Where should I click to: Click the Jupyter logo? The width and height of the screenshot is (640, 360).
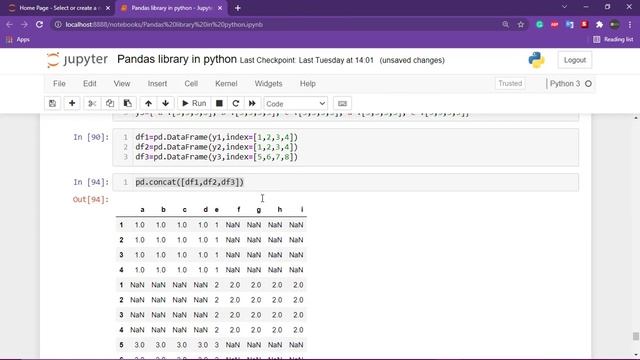pyautogui.click(x=77, y=60)
